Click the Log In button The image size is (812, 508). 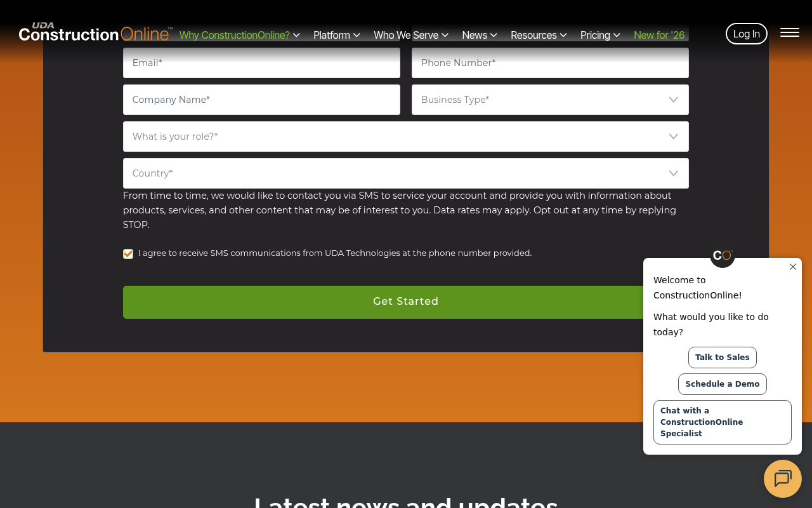point(747,34)
